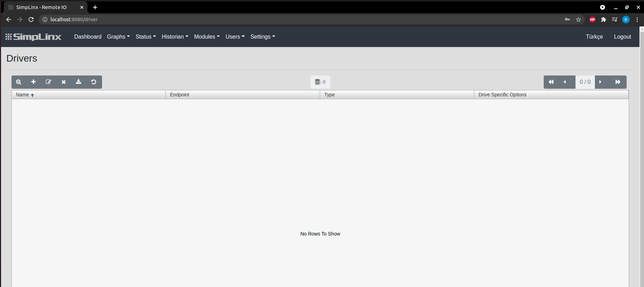This screenshot has height=287, width=644.
Task: Close the SimpLinx - Remote IO tab
Action: coord(82,7)
